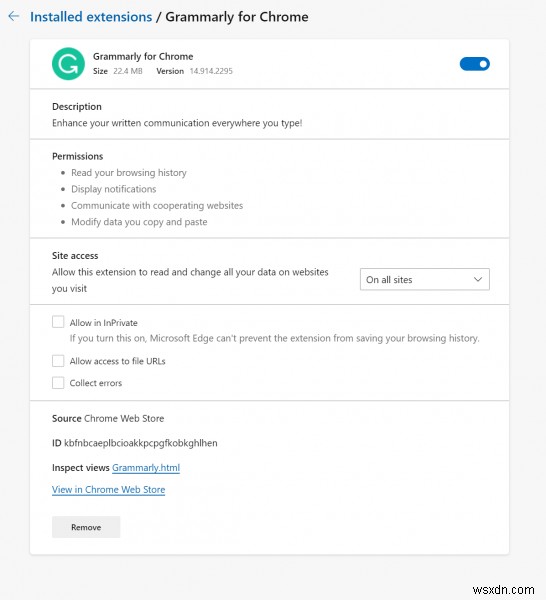
Task: Click the Site access heading
Action: tap(75, 256)
